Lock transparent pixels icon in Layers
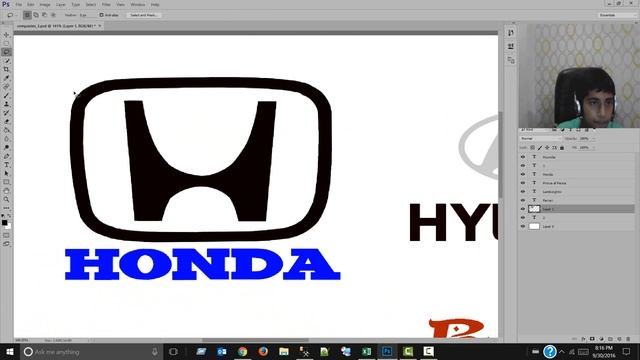The width and height of the screenshot is (640, 360). tap(532, 147)
